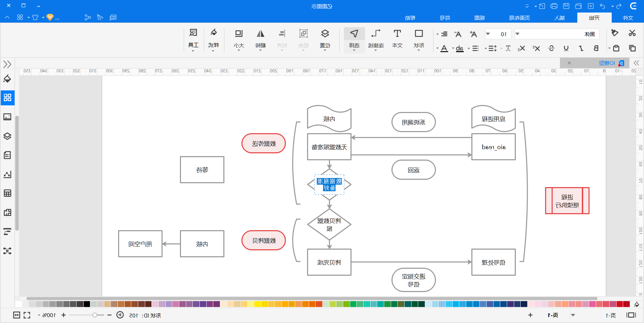Toggle presentation play button in status bar
The height and width of the screenshot is (323, 644).
tap(120, 315)
